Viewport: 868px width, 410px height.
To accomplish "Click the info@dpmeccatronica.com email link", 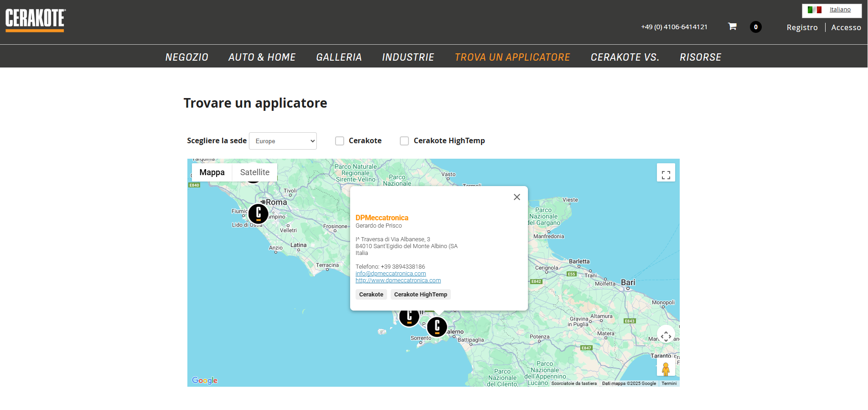I will pos(391,274).
